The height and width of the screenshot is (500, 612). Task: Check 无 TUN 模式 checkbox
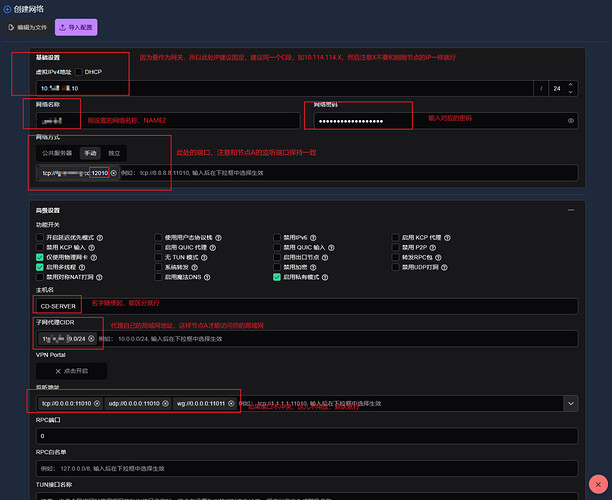coord(158,257)
